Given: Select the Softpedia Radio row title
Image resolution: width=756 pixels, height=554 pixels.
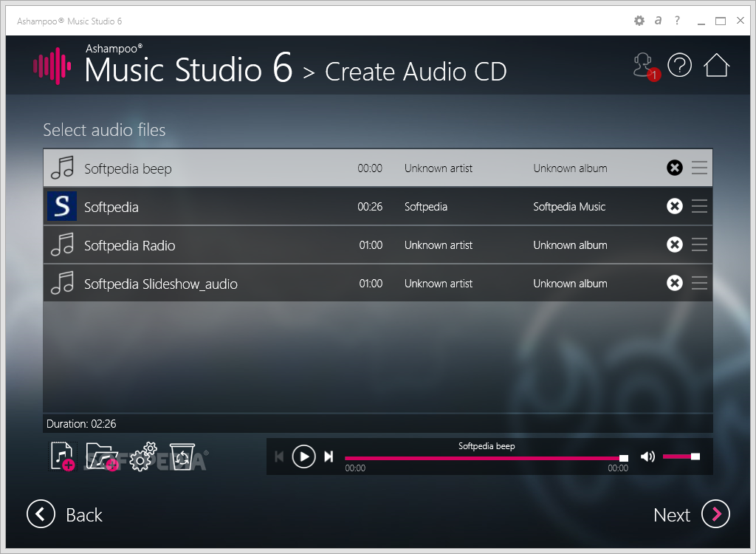Looking at the screenshot, I should (x=130, y=246).
